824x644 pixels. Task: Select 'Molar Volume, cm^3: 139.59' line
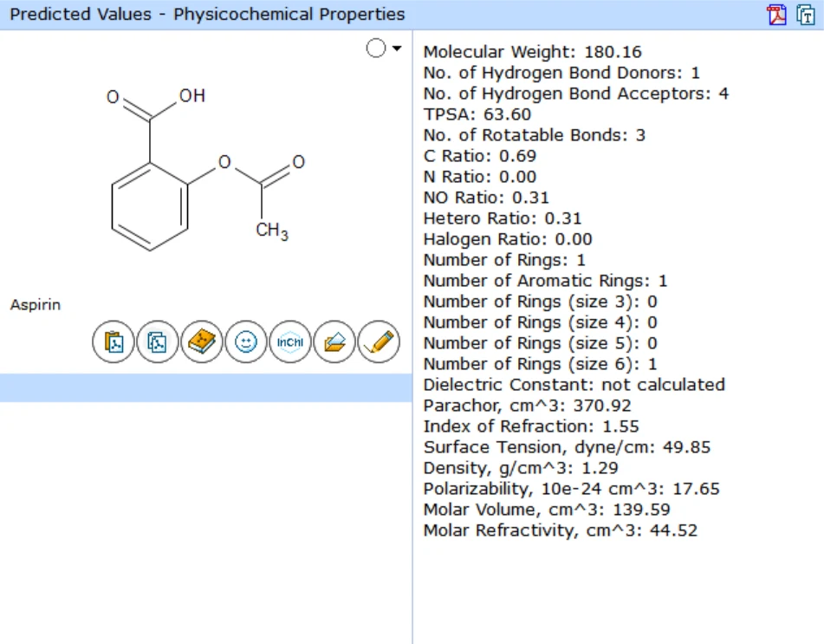point(547,510)
